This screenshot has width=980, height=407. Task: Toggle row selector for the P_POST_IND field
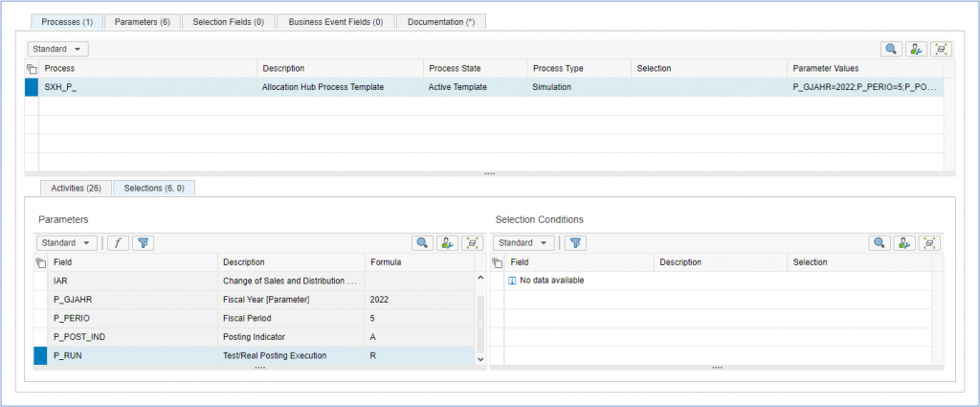coord(40,338)
